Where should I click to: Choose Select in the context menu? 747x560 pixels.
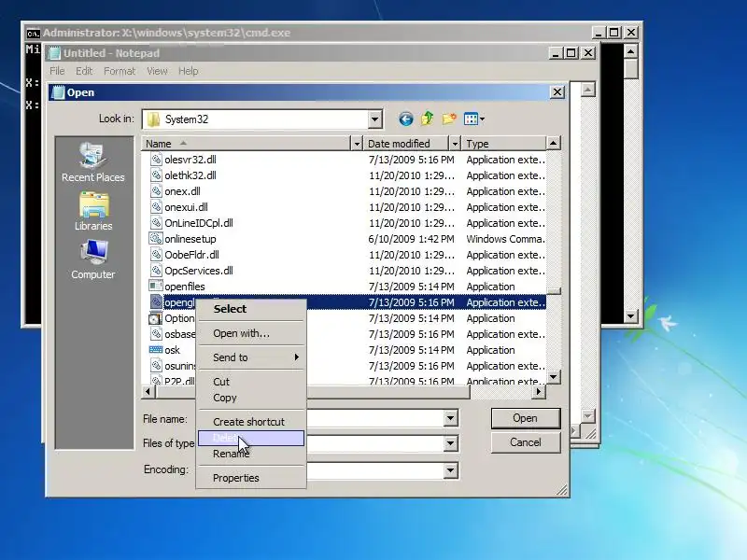click(251, 309)
